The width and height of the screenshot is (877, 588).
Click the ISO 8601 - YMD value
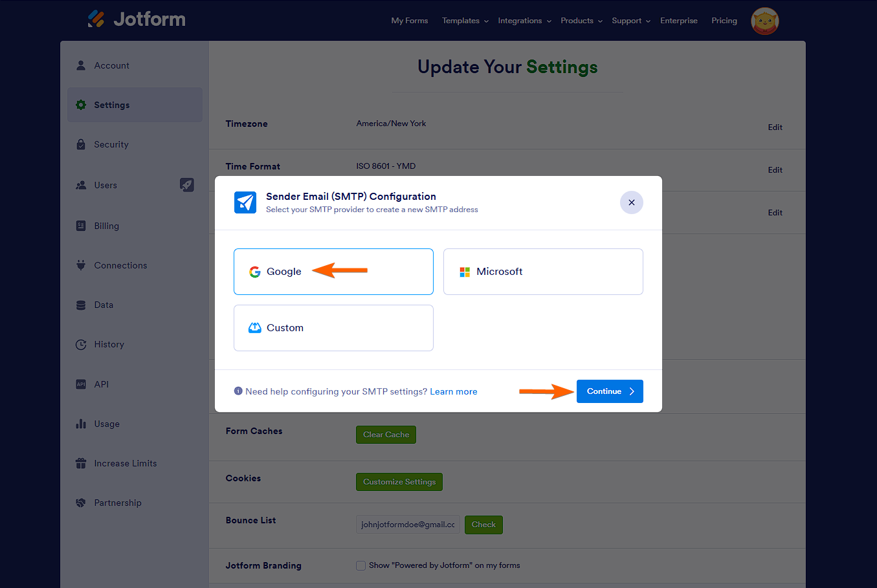(x=386, y=166)
